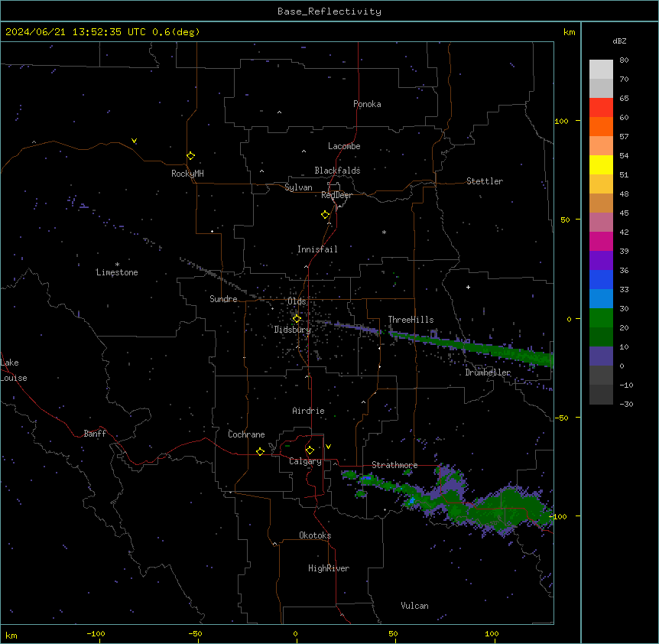This screenshot has height=644, width=659.
Task: Select the 80 dBZ white swatch
Action: click(601, 69)
